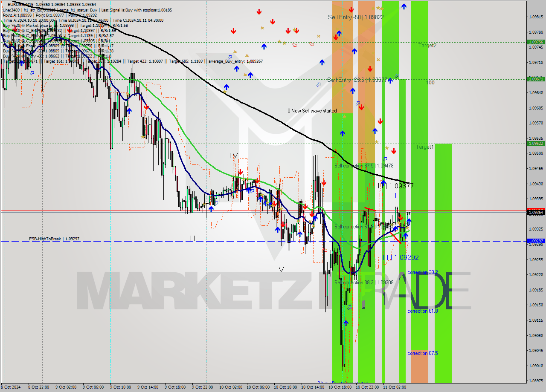Viewport: 546px width, 392px height.
Task: Click the 1.09045 price axis value
Action: coord(536,351)
